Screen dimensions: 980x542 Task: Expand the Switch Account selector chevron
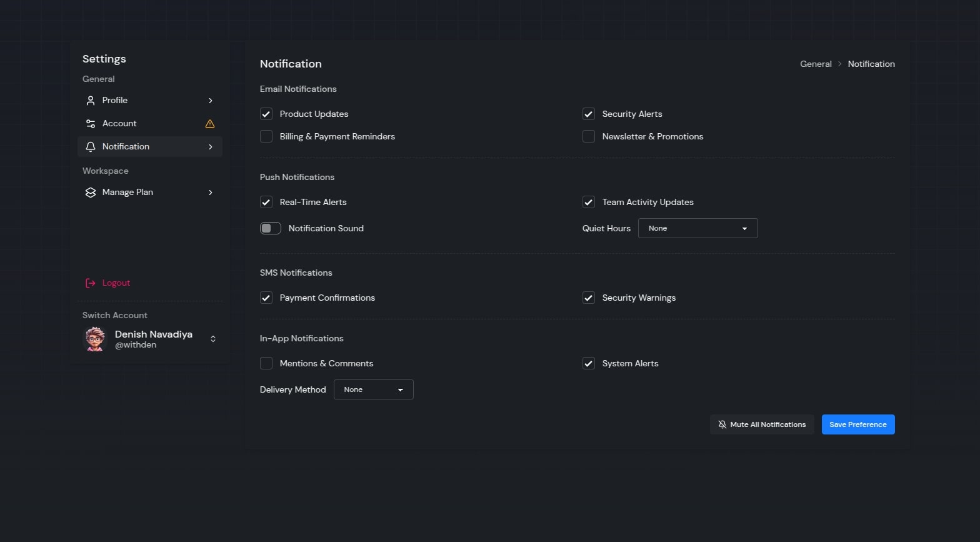click(x=213, y=339)
